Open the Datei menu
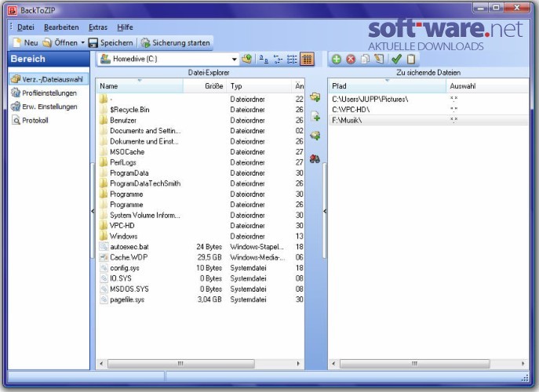539x392 pixels. [x=25, y=27]
